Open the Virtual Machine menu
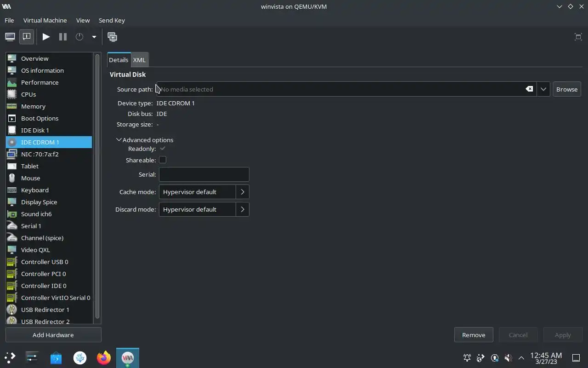The width and height of the screenshot is (588, 368). 45,20
